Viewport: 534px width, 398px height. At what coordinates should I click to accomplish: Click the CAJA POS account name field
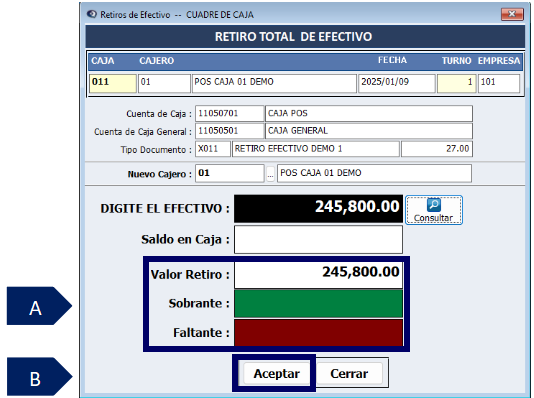pos(369,113)
